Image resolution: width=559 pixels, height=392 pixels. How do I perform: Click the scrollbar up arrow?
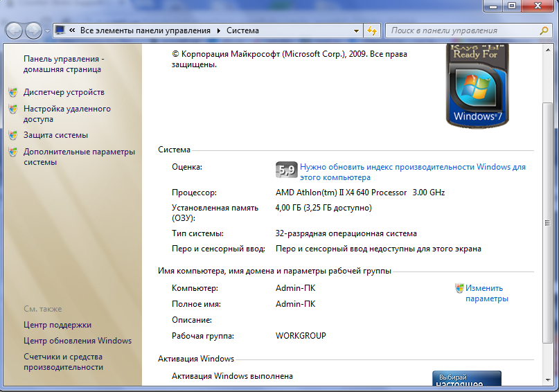[548, 50]
